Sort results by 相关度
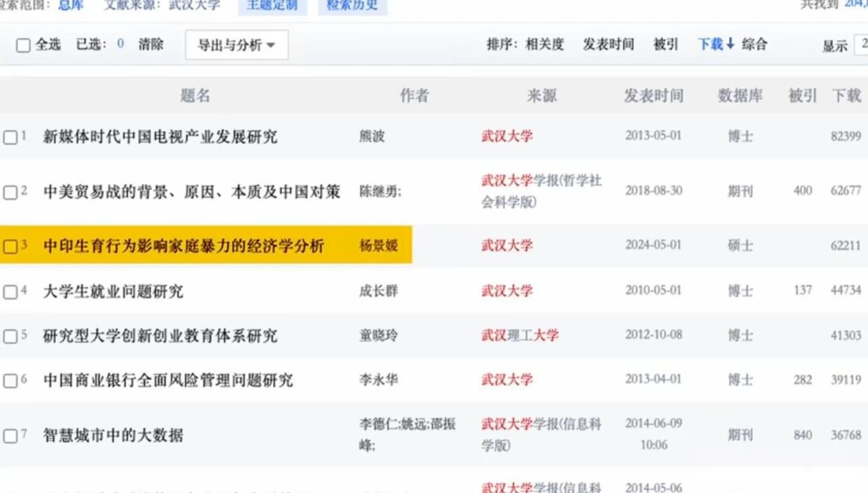This screenshot has width=868, height=493. pos(545,44)
